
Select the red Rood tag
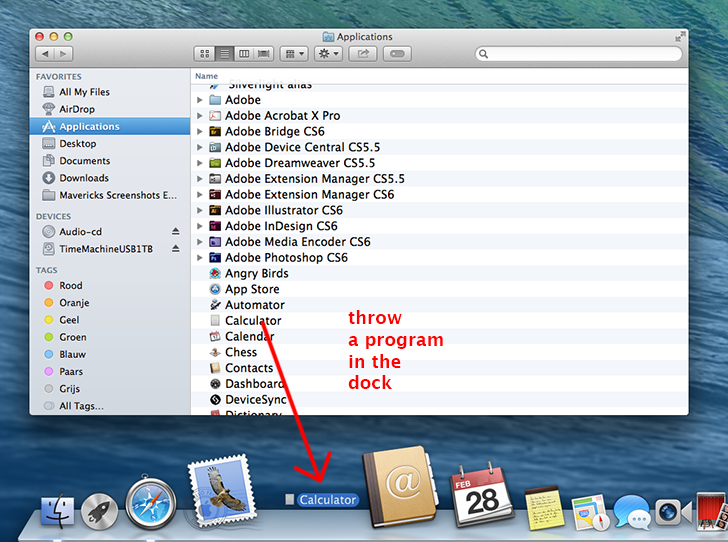coord(110,286)
